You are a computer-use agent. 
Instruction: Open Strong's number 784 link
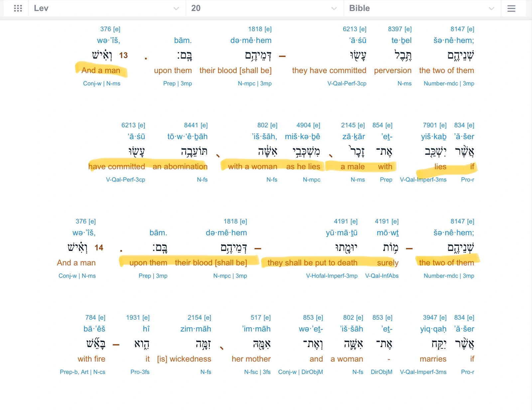(90, 318)
